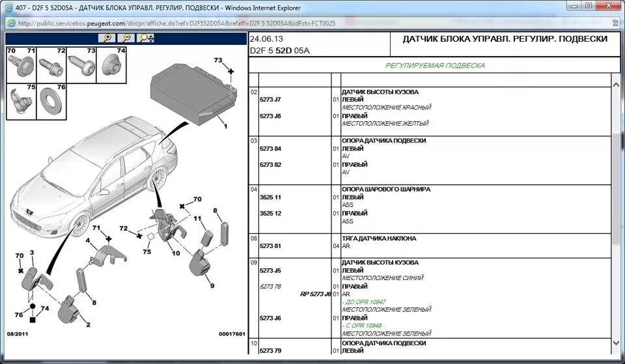Zoom in on the parts diagram
Screen dimensions: 625x364
tap(107, 38)
